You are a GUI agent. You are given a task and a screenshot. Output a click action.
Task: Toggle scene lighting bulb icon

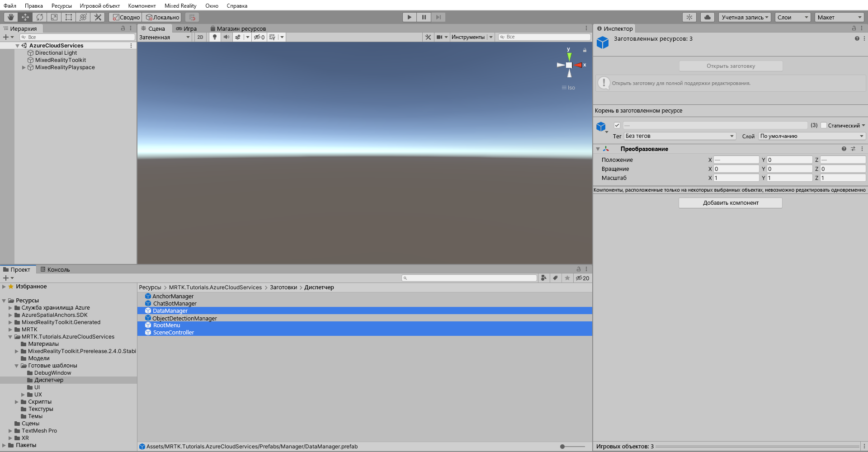[215, 37]
